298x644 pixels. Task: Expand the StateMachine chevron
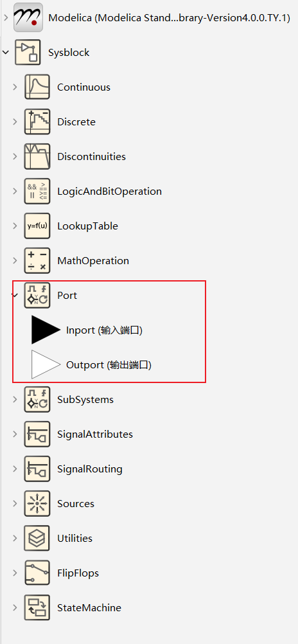15,607
